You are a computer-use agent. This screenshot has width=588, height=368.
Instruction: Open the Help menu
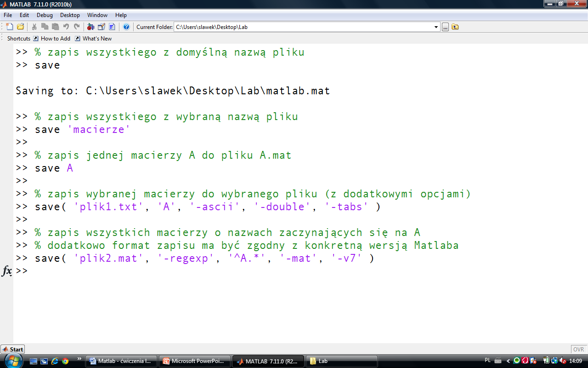click(121, 15)
